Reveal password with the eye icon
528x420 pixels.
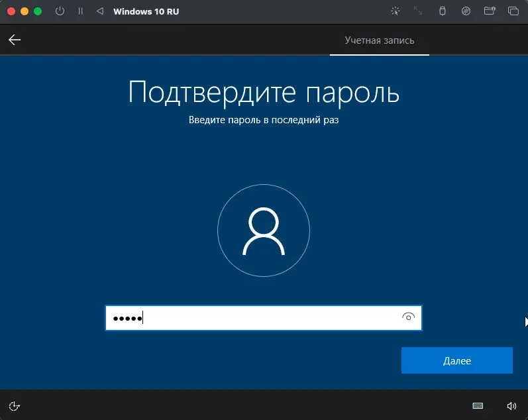[408, 317]
